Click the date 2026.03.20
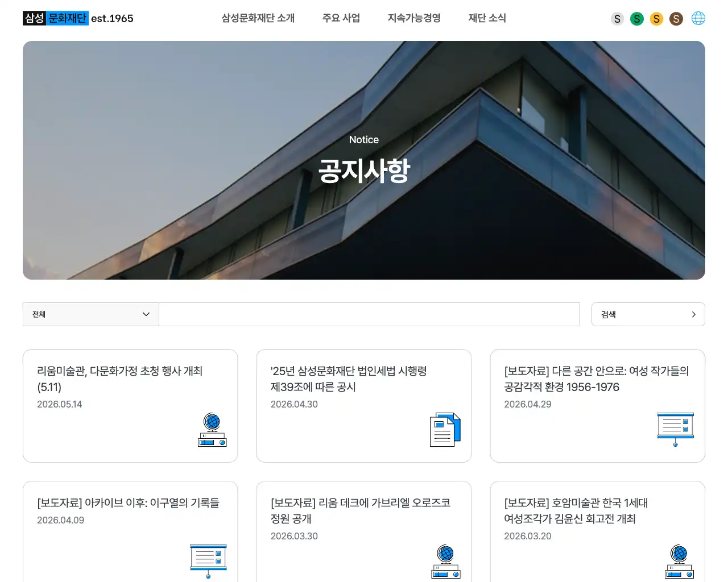Image resolution: width=728 pixels, height=582 pixels. tap(528, 536)
